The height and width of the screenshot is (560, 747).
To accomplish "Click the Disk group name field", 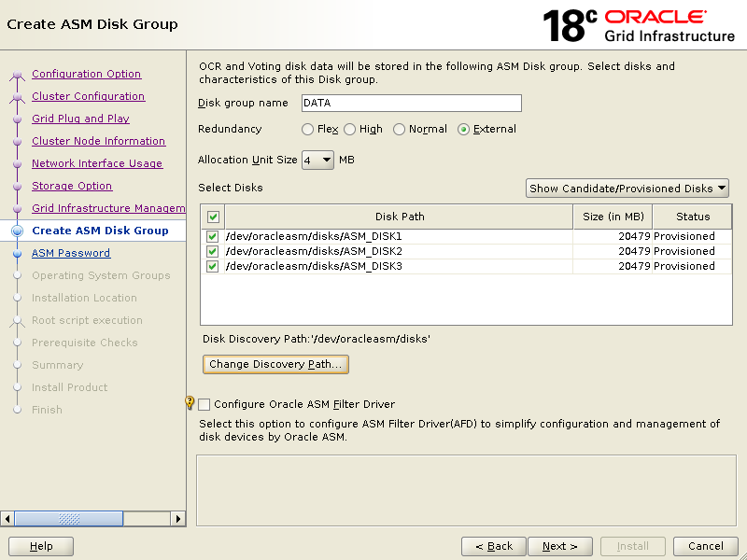I will [x=412, y=103].
